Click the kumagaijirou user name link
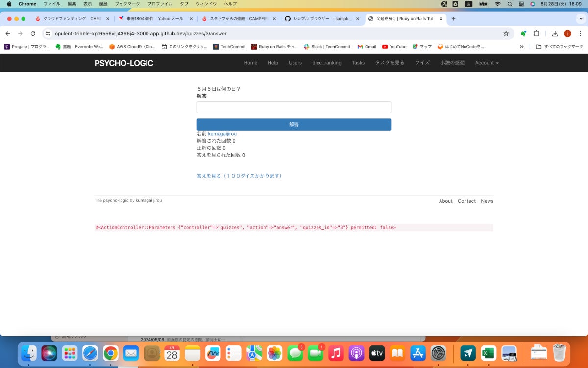The width and height of the screenshot is (588, 368). tap(222, 134)
